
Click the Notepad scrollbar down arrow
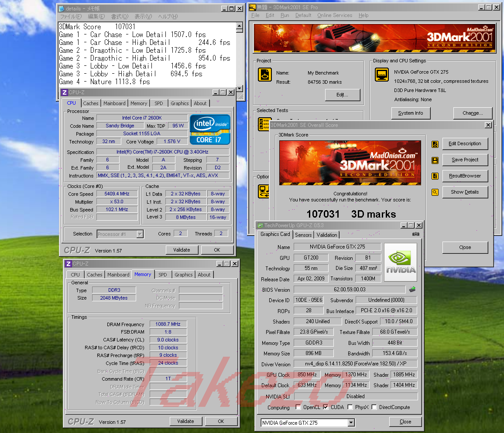(x=239, y=88)
